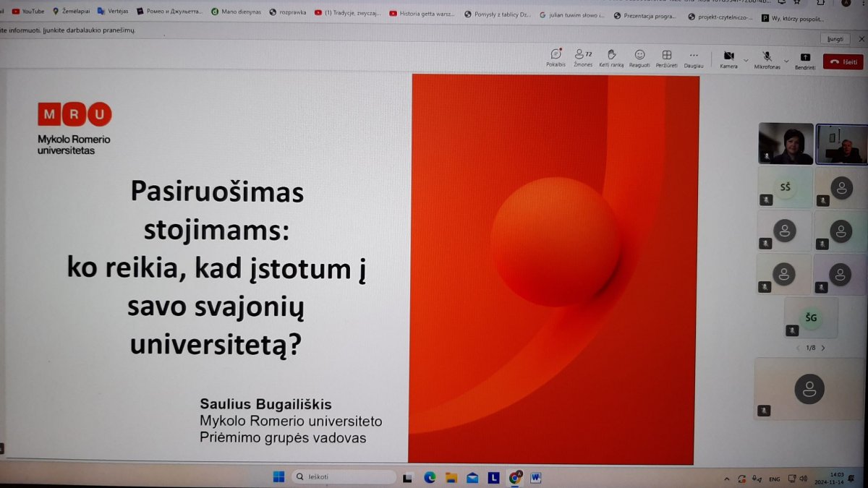Turn on the Kamera
The image size is (868, 488).
pyautogui.click(x=728, y=57)
